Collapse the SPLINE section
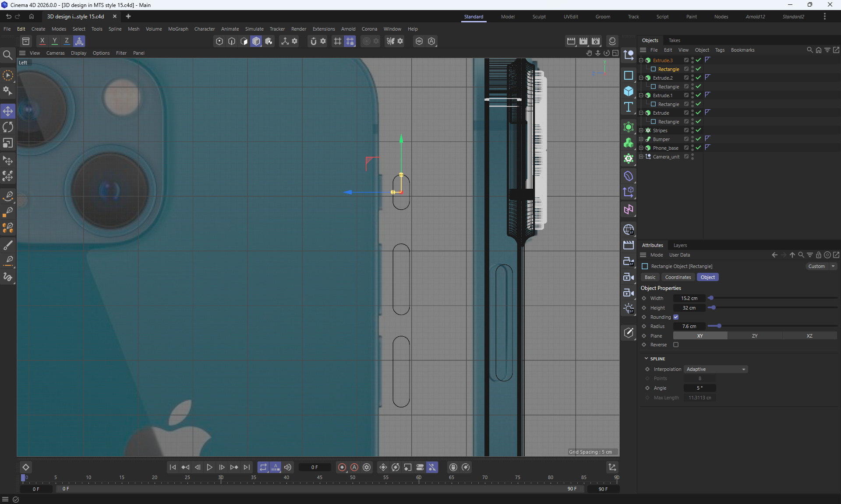Screen dimensions: 841x504 point(646,359)
